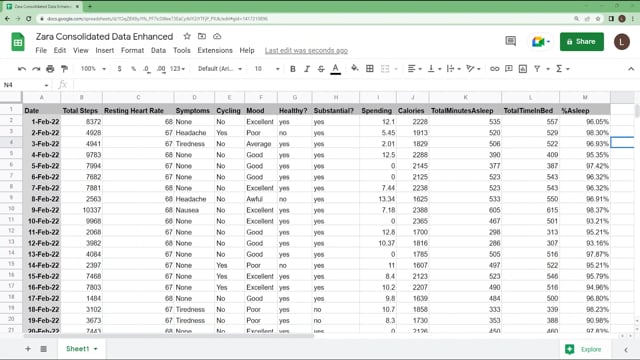Open the Google Meet call button

coord(541,42)
